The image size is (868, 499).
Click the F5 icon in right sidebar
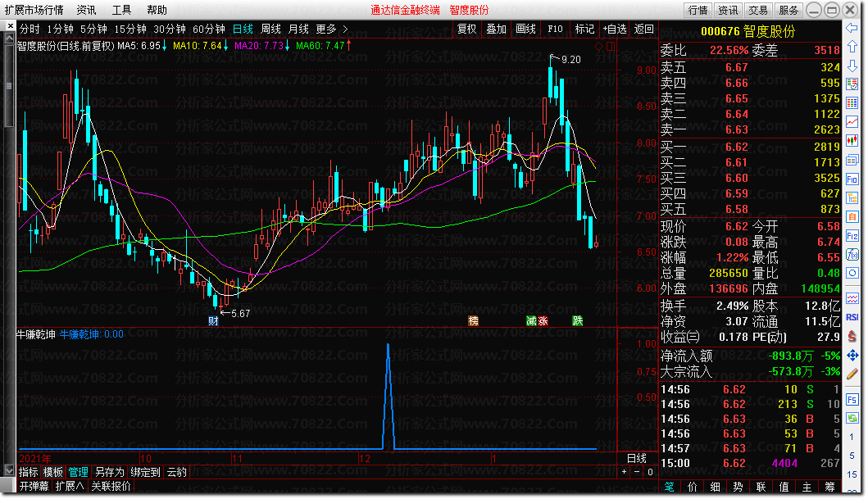pyautogui.click(x=852, y=399)
